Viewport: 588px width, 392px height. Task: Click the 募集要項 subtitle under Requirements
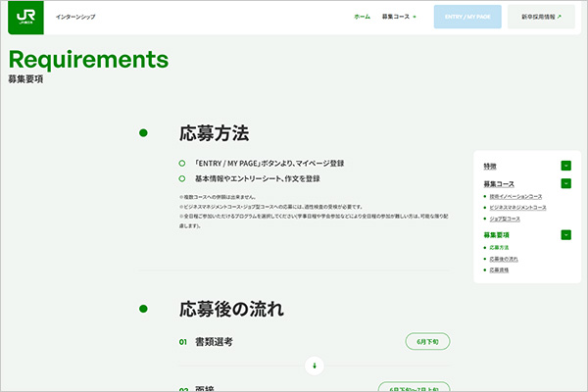(25, 79)
